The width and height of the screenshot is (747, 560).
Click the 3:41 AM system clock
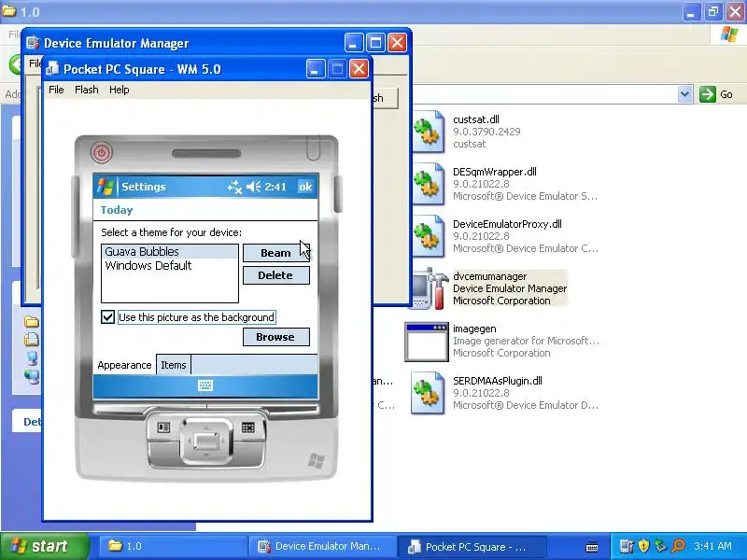[712, 546]
